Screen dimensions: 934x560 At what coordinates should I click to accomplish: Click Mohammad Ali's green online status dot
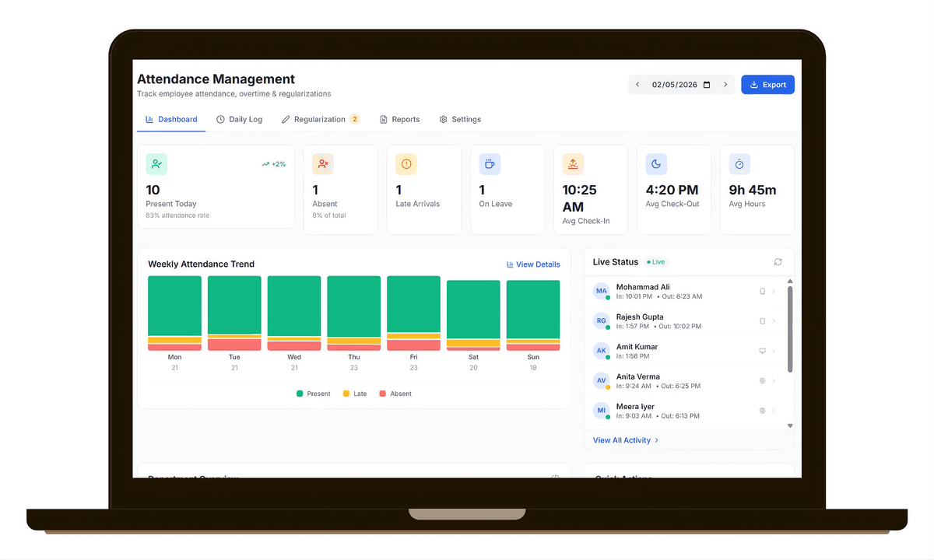(608, 297)
